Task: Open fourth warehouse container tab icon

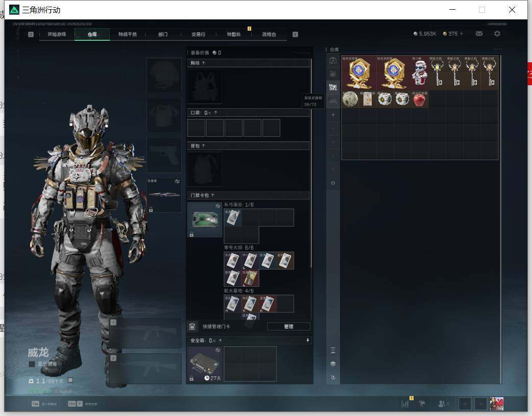Action: (x=333, y=101)
